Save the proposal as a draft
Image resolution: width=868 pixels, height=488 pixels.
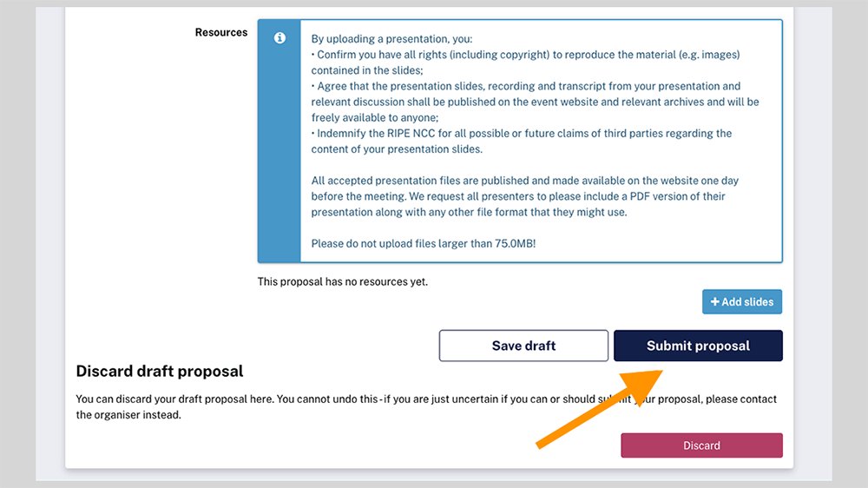pyautogui.click(x=523, y=346)
